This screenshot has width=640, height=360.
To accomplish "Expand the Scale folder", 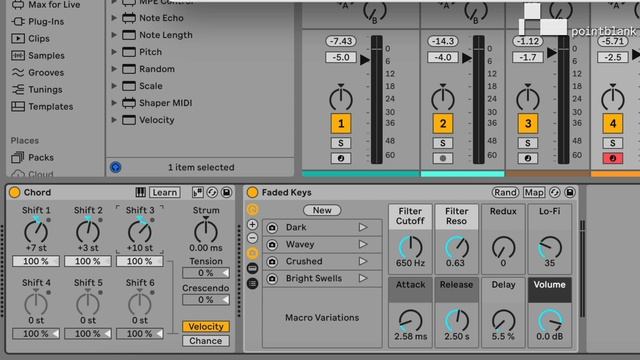I will [x=115, y=86].
